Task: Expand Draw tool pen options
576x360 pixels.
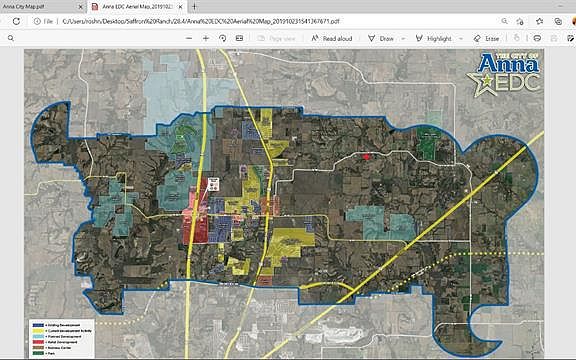Action: (x=403, y=38)
